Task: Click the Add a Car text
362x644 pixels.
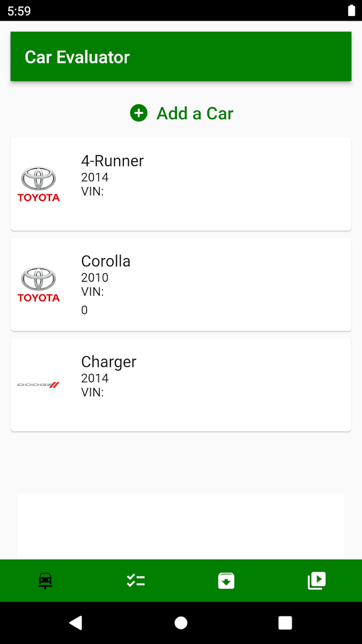Action: [195, 114]
